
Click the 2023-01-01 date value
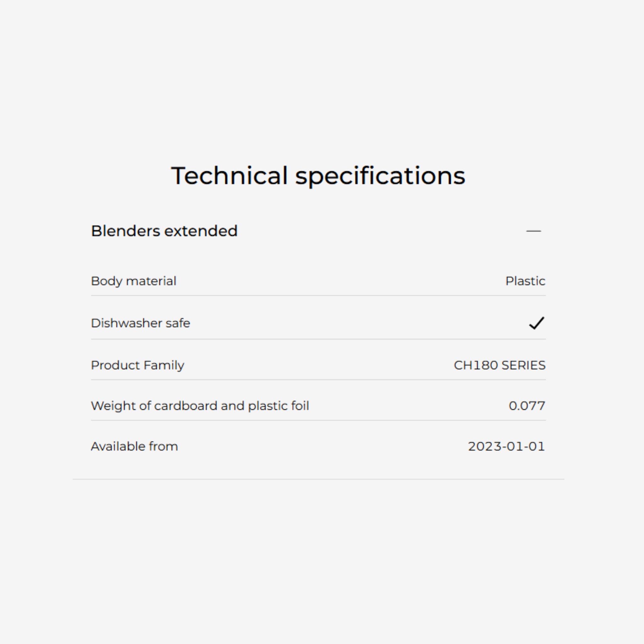(506, 446)
